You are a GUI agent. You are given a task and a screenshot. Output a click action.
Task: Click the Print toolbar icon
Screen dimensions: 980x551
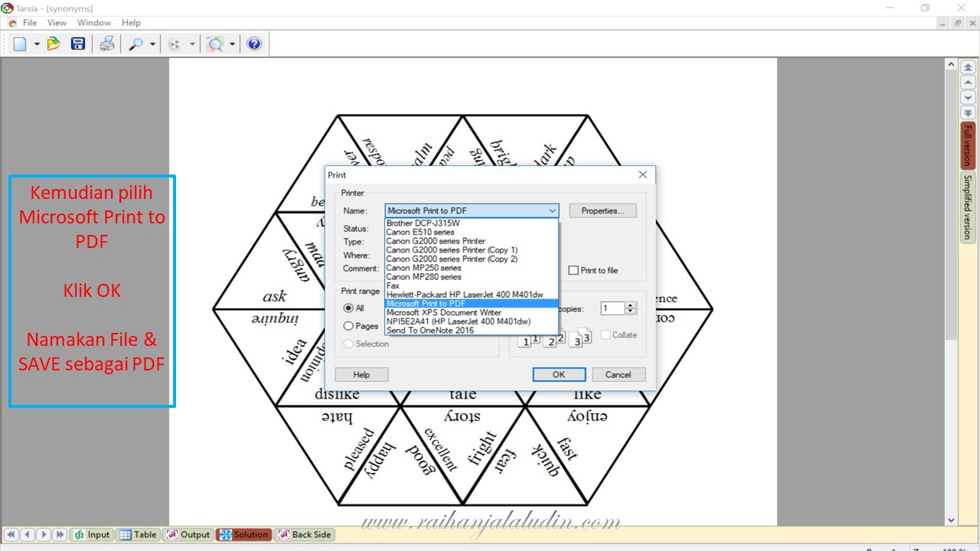pyautogui.click(x=106, y=44)
